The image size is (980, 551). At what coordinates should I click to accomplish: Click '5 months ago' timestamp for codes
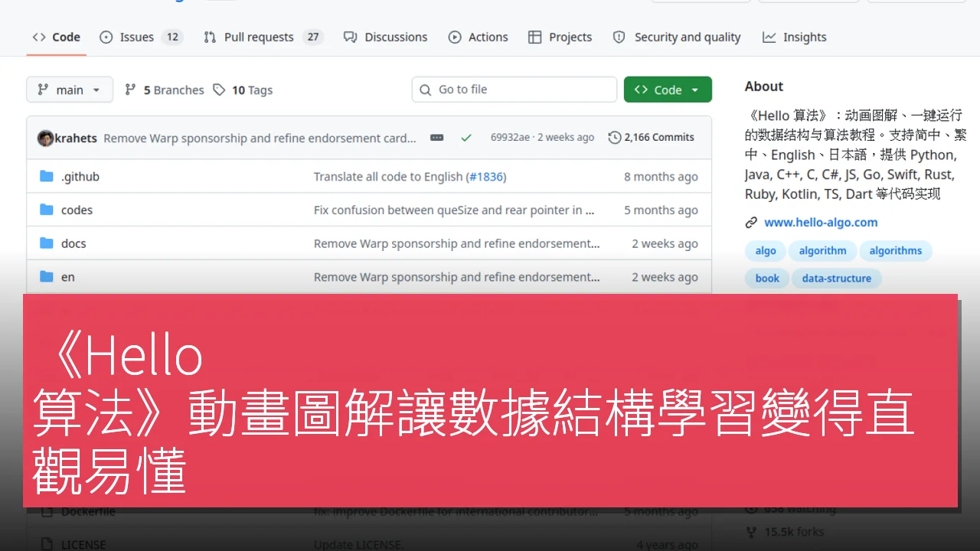(661, 210)
